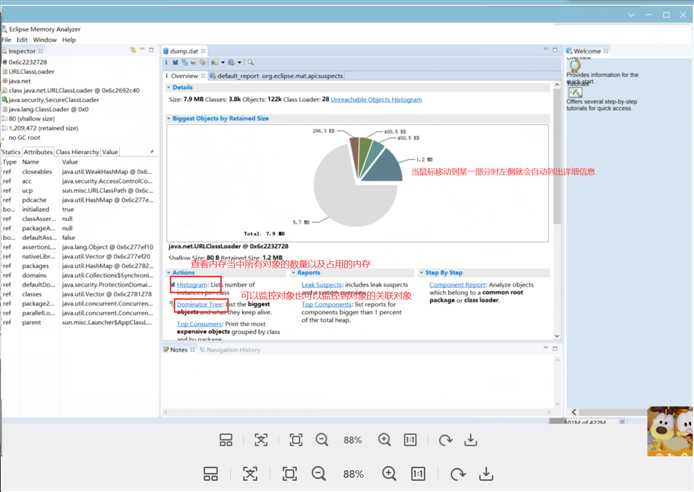Open the OQL query toolbar icon
This screenshot has height=492, width=694.
click(x=193, y=62)
